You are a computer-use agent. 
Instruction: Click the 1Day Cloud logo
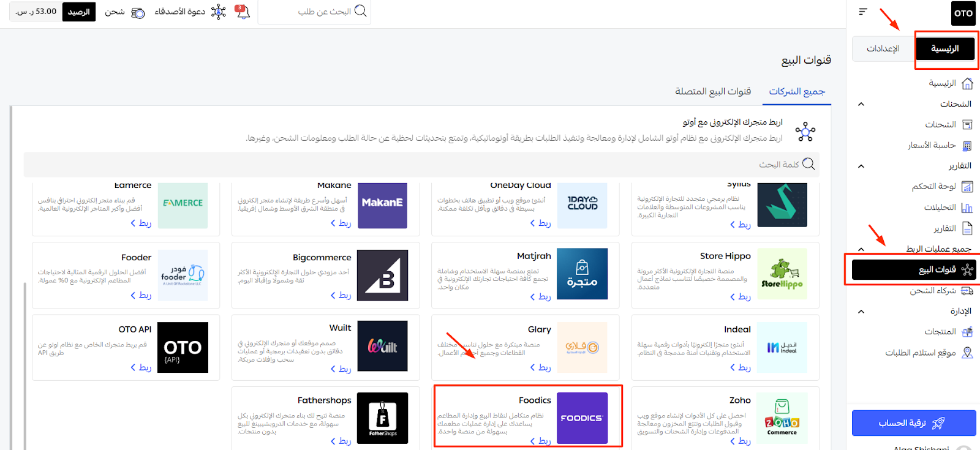point(582,205)
